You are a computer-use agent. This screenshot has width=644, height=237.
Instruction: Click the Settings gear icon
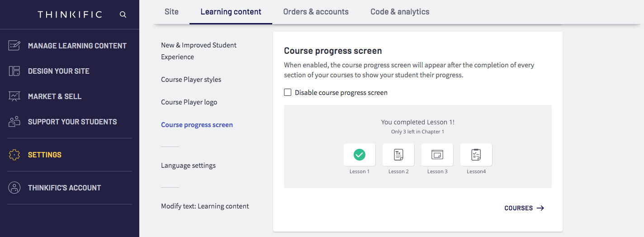pyautogui.click(x=14, y=155)
